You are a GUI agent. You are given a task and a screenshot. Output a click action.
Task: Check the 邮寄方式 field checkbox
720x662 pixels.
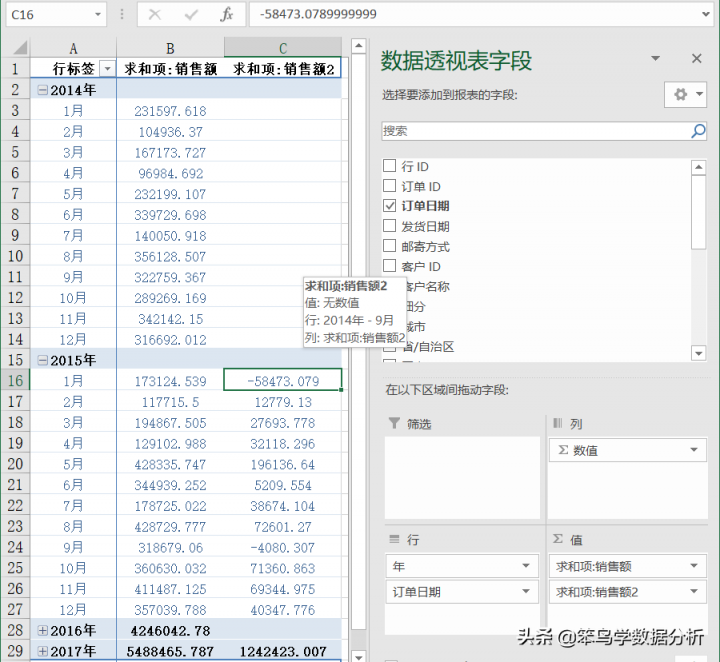point(389,246)
